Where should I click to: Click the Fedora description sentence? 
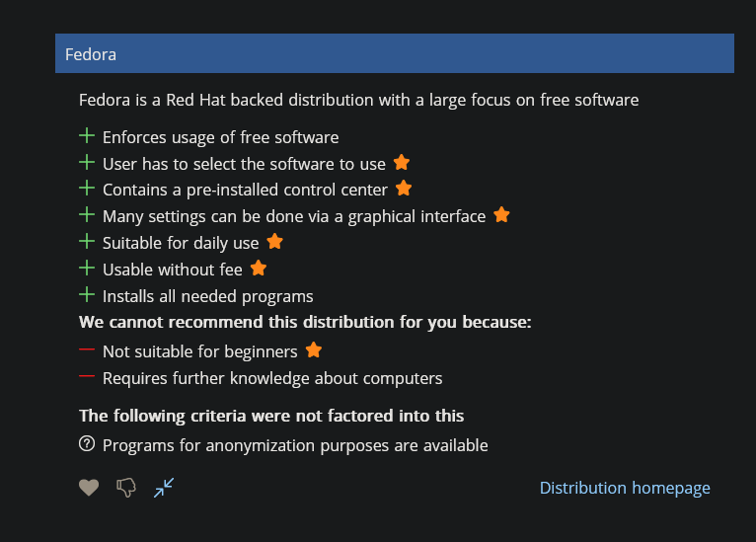coord(358,100)
